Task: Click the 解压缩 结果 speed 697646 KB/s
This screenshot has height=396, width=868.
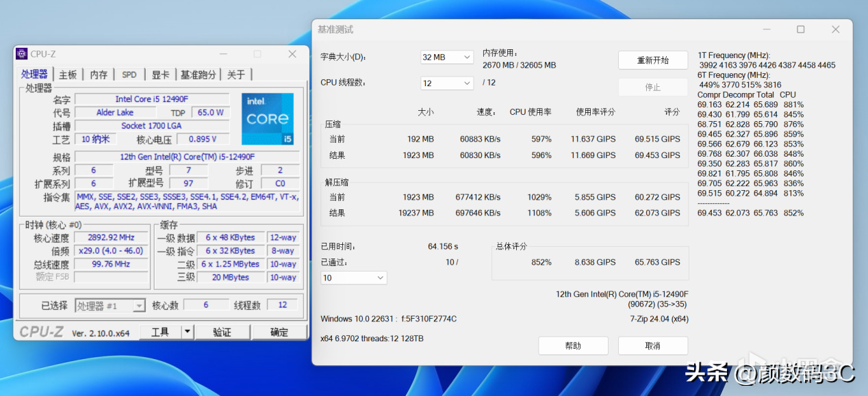Action: 478,213
